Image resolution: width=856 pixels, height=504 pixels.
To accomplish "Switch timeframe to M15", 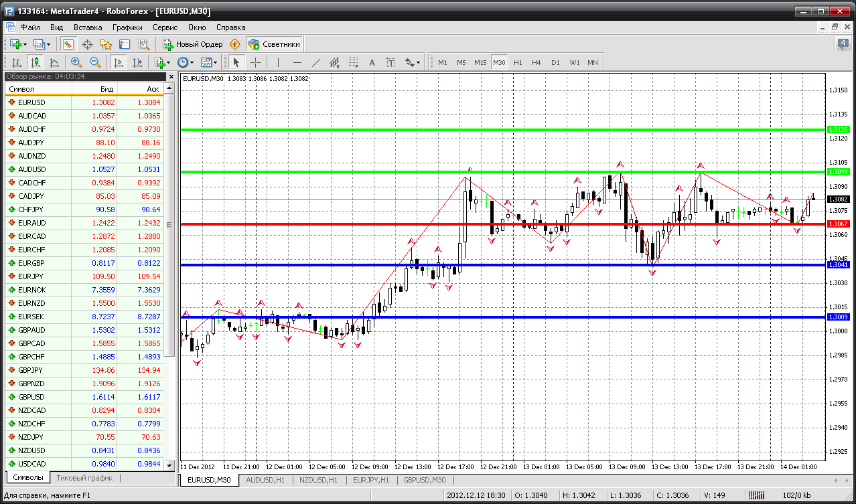I will click(480, 62).
